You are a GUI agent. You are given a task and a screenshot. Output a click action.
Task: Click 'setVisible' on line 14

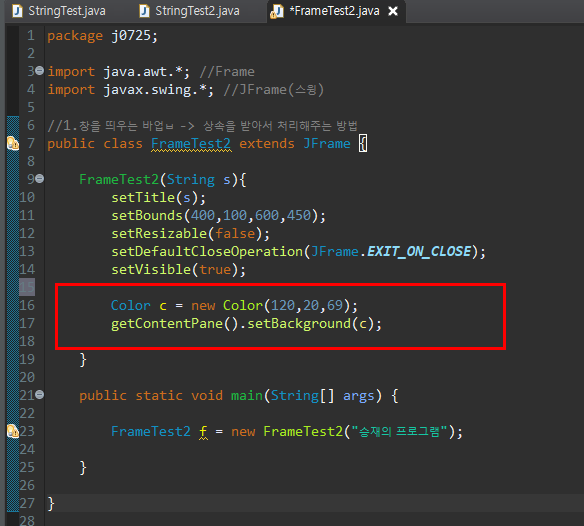[151, 270]
